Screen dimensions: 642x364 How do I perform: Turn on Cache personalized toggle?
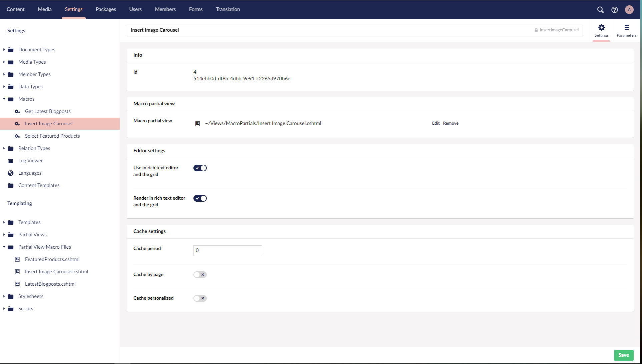pos(200,298)
